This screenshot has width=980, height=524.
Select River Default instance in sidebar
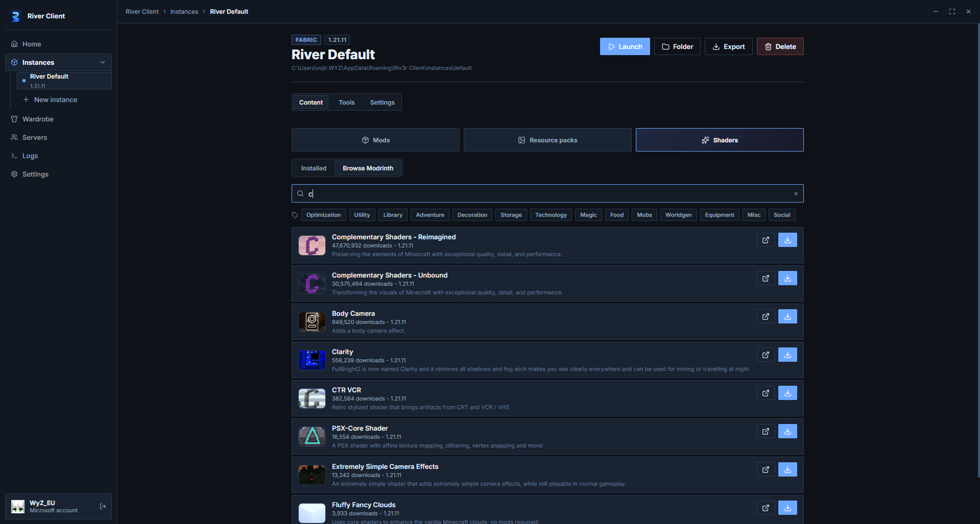tap(64, 81)
